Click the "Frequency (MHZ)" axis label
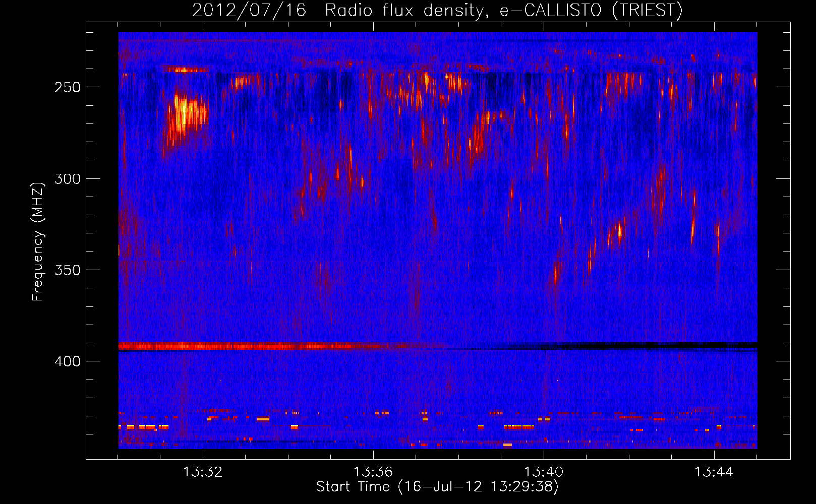 [38, 241]
